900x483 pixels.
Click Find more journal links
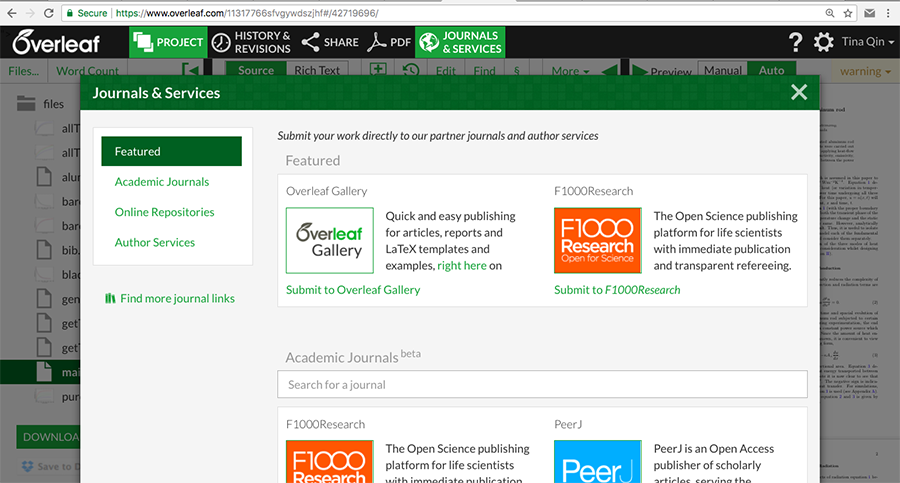point(170,298)
